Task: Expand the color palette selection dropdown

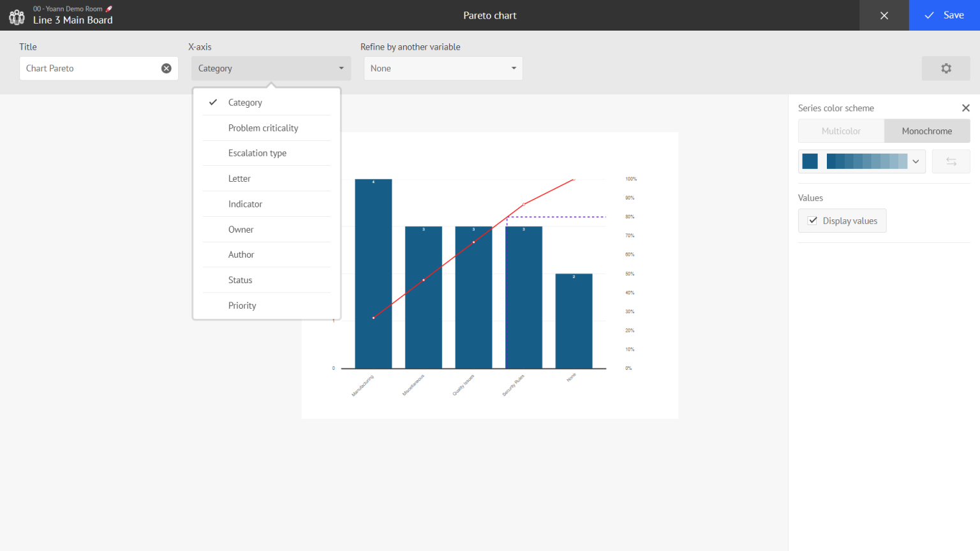Action: tap(915, 161)
